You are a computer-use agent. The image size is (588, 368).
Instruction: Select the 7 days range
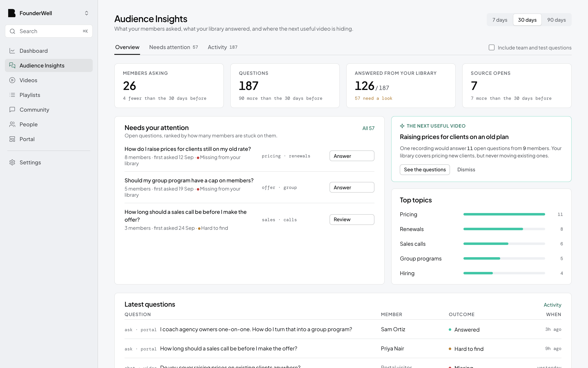coord(500,20)
